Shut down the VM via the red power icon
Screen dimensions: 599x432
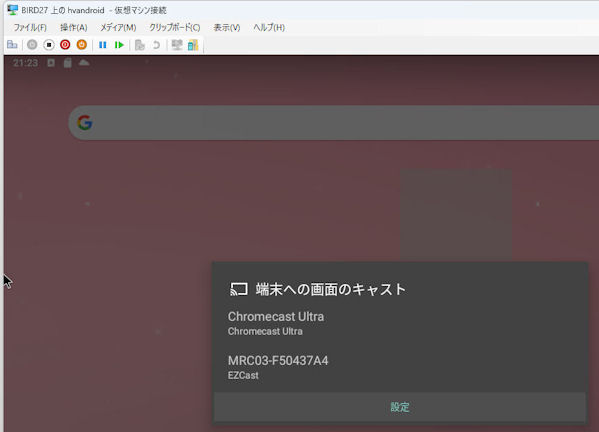65,45
